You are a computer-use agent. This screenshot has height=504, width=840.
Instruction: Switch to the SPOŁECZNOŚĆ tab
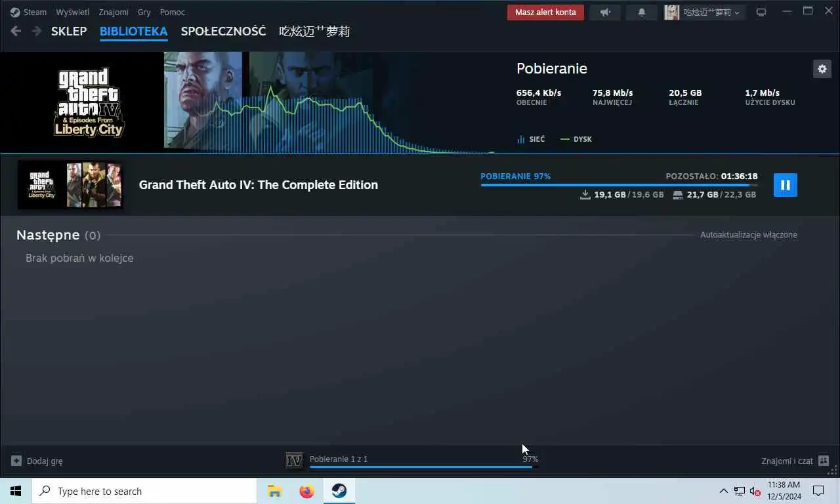[223, 31]
